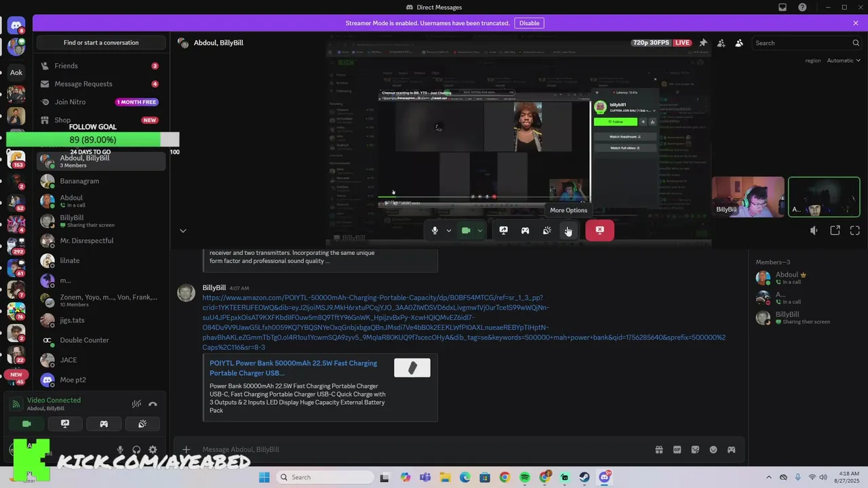This screenshot has width=868, height=488.
Task: Click the header Search field
Action: click(x=807, y=43)
